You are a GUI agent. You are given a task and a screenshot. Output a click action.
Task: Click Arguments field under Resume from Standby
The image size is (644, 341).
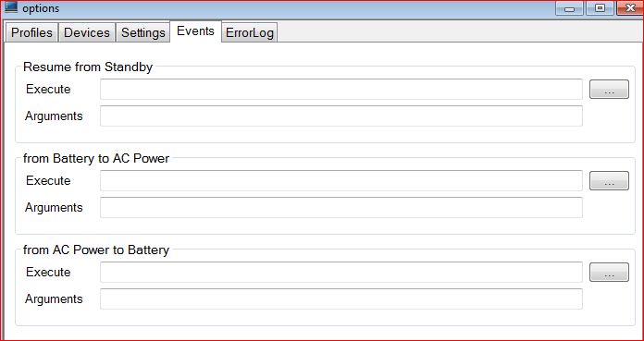[x=341, y=116]
